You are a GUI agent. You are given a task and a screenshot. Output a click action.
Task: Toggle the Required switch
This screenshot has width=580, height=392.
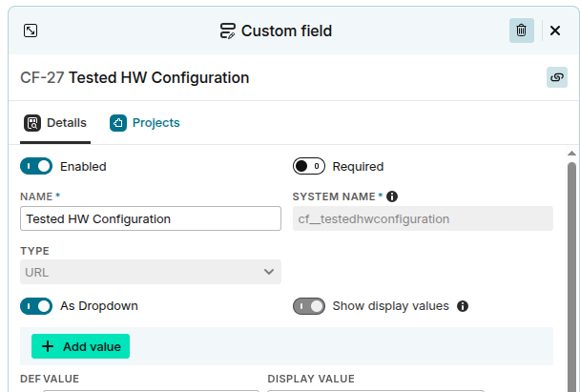309,166
